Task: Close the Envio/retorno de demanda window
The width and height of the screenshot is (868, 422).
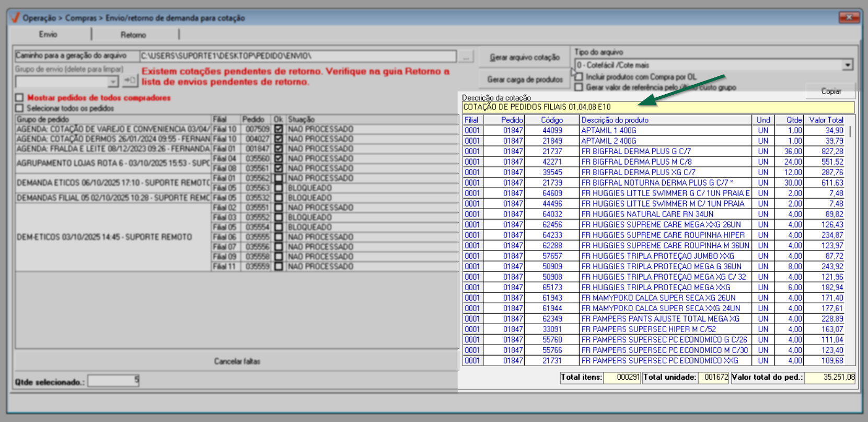Action: click(849, 18)
